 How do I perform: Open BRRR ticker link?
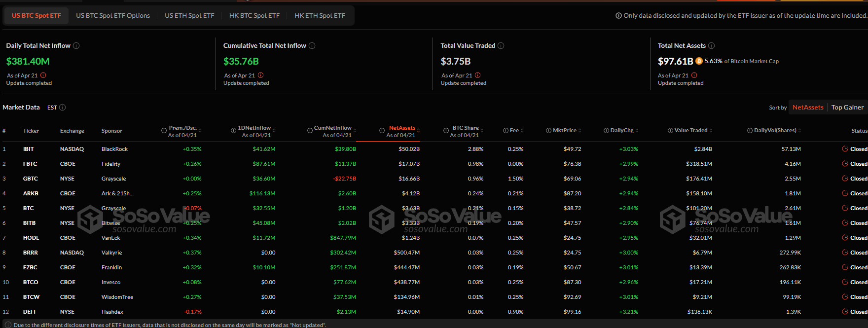click(x=31, y=253)
